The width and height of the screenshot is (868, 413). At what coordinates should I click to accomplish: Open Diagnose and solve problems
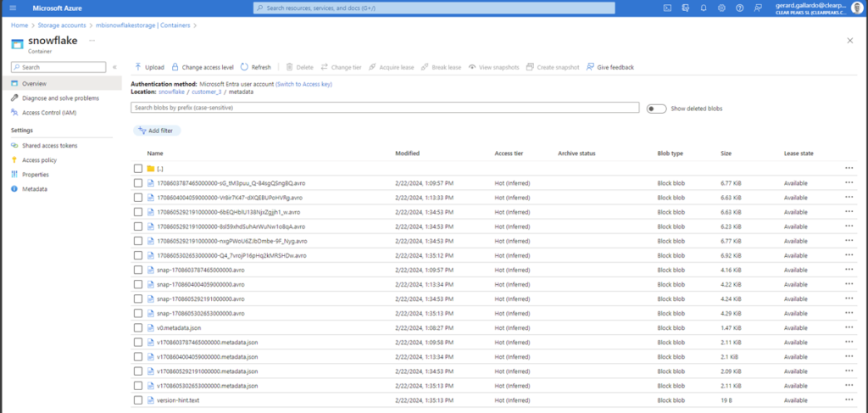click(x=61, y=98)
